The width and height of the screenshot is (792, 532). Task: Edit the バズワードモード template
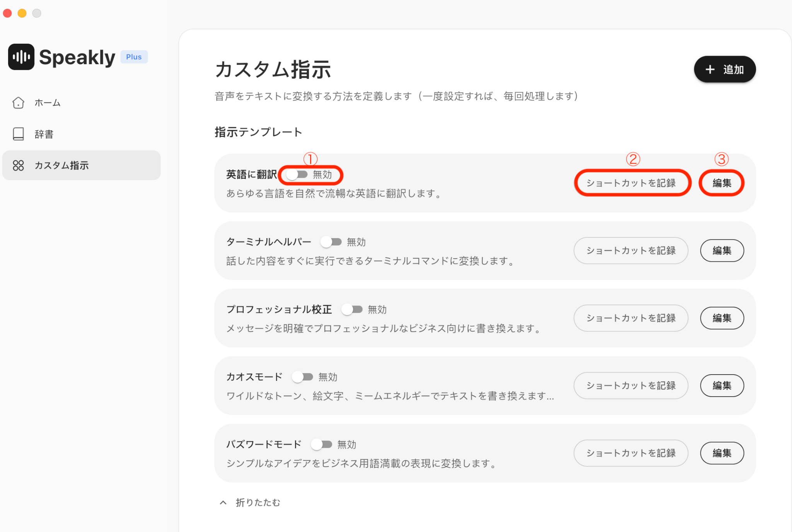click(722, 453)
